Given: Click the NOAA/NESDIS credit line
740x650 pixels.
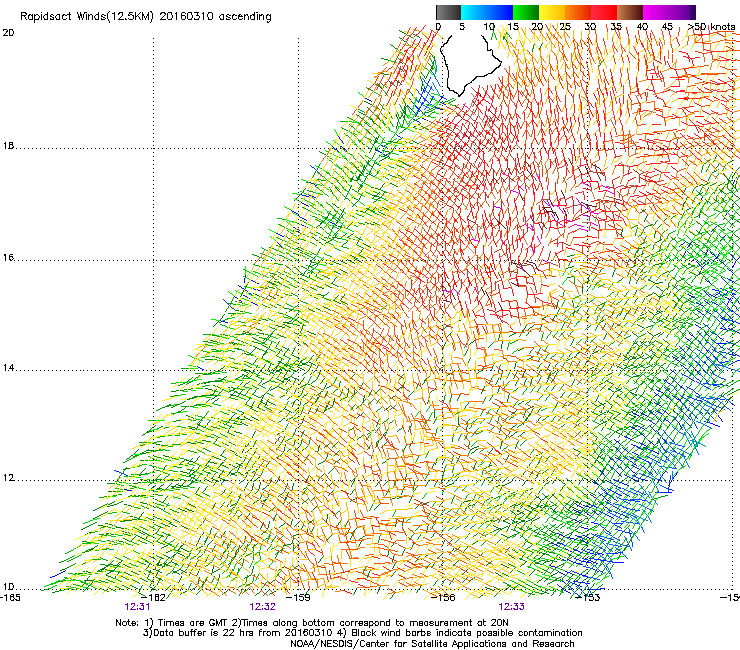Looking at the screenshot, I should [432, 644].
